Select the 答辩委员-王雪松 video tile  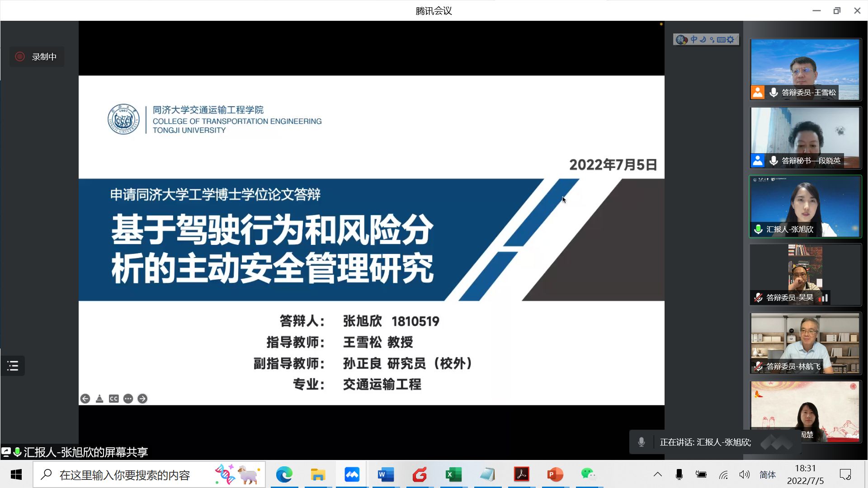click(x=805, y=69)
